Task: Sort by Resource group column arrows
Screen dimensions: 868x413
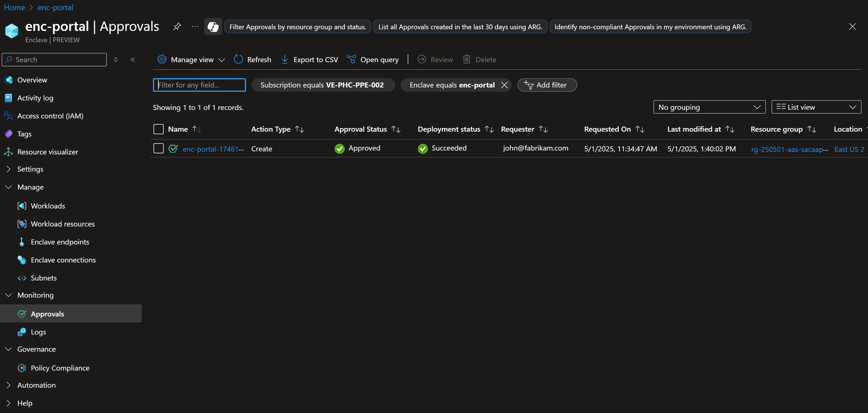Action: coord(811,129)
